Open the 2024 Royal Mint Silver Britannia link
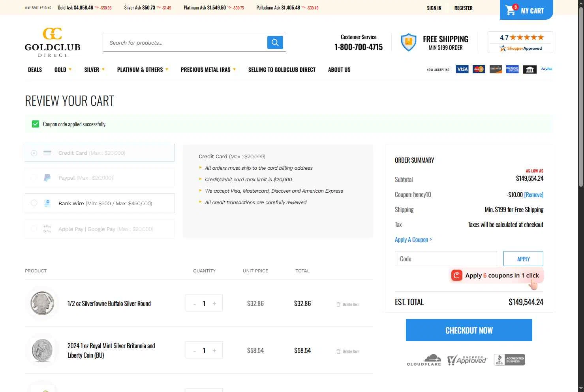Image resolution: width=584 pixels, height=392 pixels. click(111, 351)
